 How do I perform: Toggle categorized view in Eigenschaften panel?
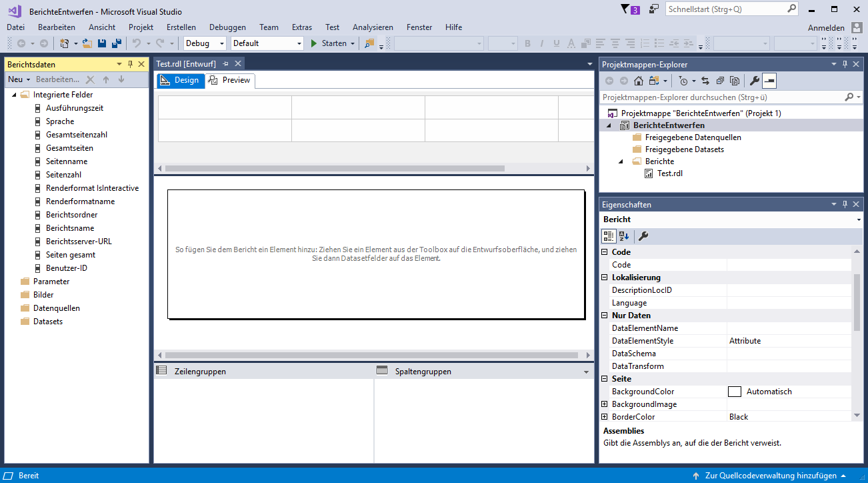click(608, 236)
